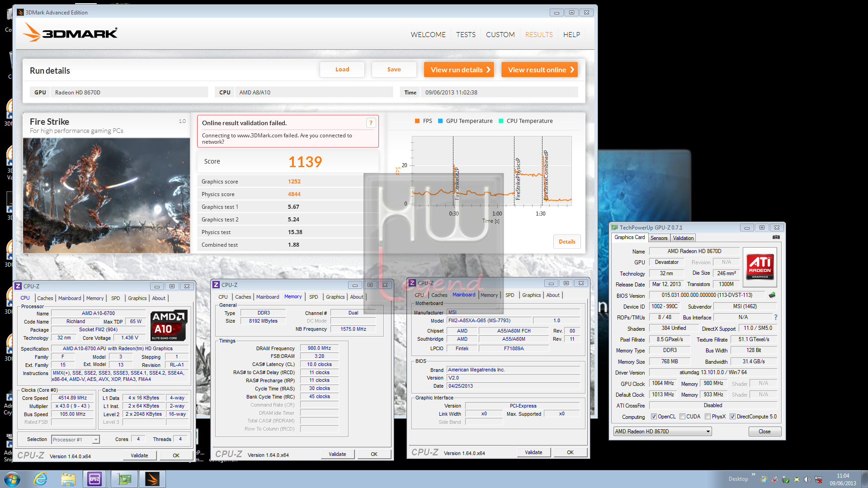Screen dimensions: 868x488
Task: Open the AMD Radeon HD 8670D dropdown in GPU-Z
Action: point(663,432)
